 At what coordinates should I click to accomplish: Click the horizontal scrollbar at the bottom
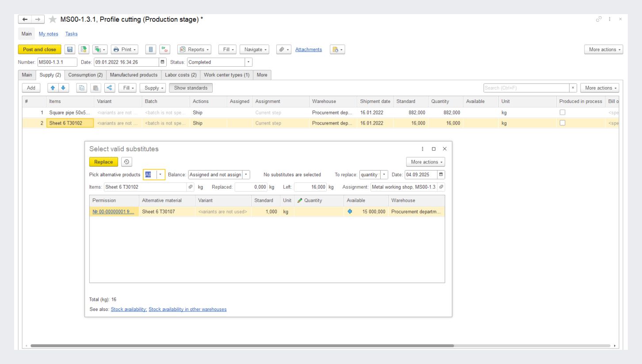(242, 346)
